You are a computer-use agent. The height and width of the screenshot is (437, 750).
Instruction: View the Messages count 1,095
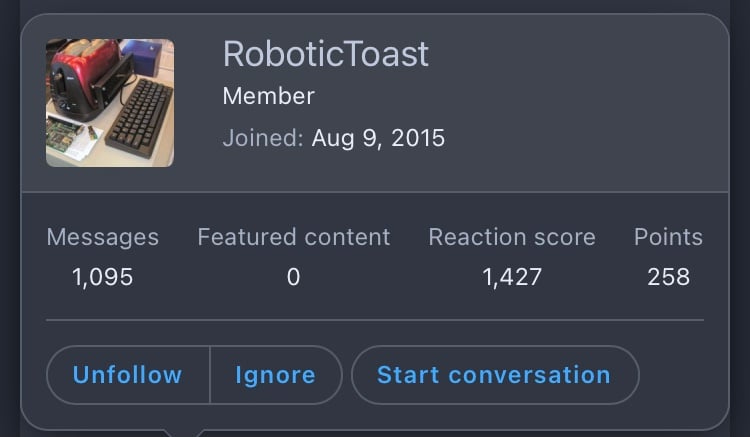point(102,277)
